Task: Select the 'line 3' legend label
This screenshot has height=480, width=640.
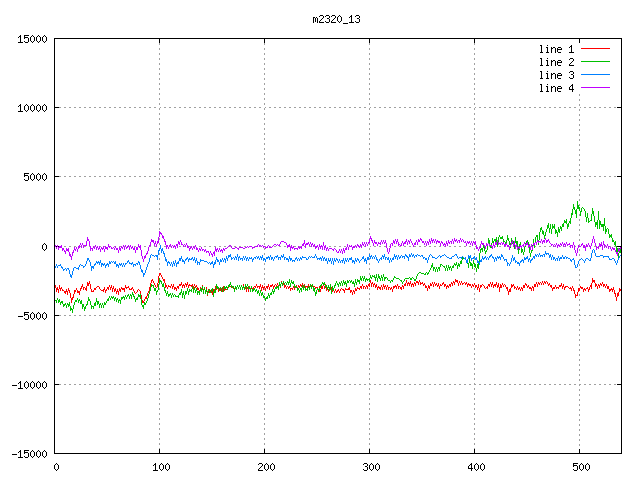Action: tap(556, 76)
